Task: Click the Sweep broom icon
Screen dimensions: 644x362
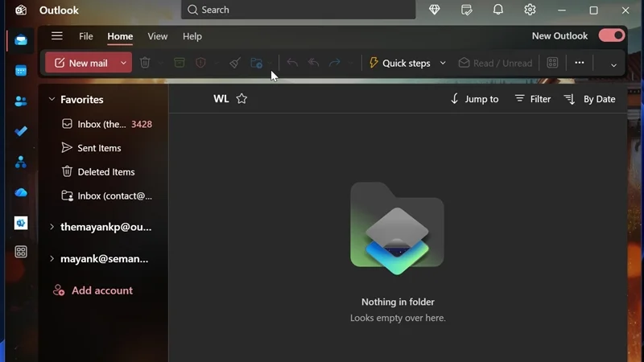Action: coord(235,63)
